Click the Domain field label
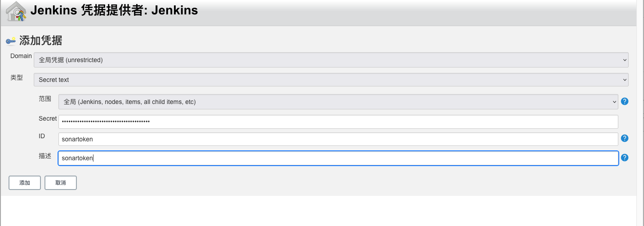The height and width of the screenshot is (226, 644). (21, 56)
